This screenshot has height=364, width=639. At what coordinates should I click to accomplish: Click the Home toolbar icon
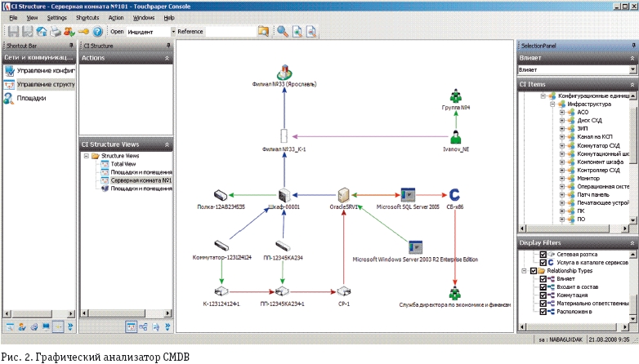pyautogui.click(x=42, y=32)
